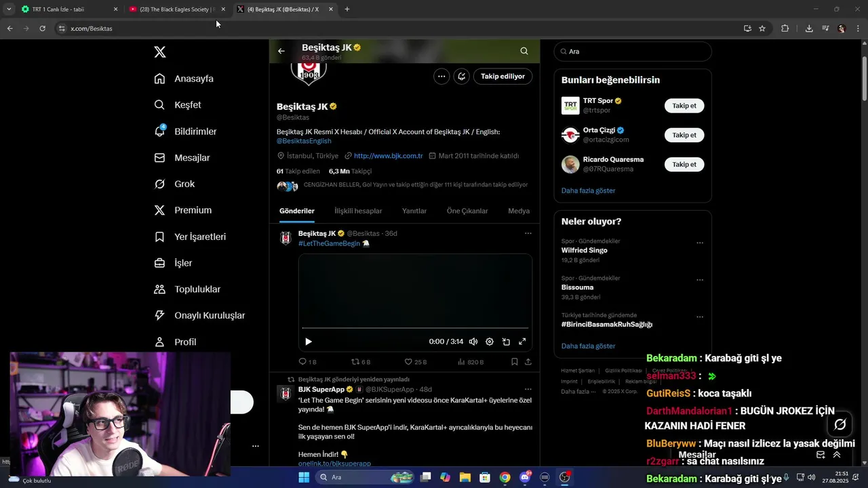Screen dimensions: 868x488
Task: Bookmark this page with the star
Action: click(762, 28)
